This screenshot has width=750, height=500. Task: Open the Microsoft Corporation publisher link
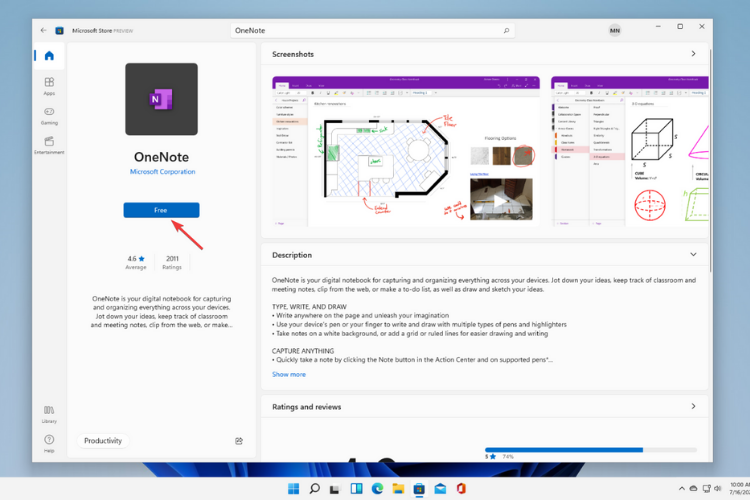[163, 172]
